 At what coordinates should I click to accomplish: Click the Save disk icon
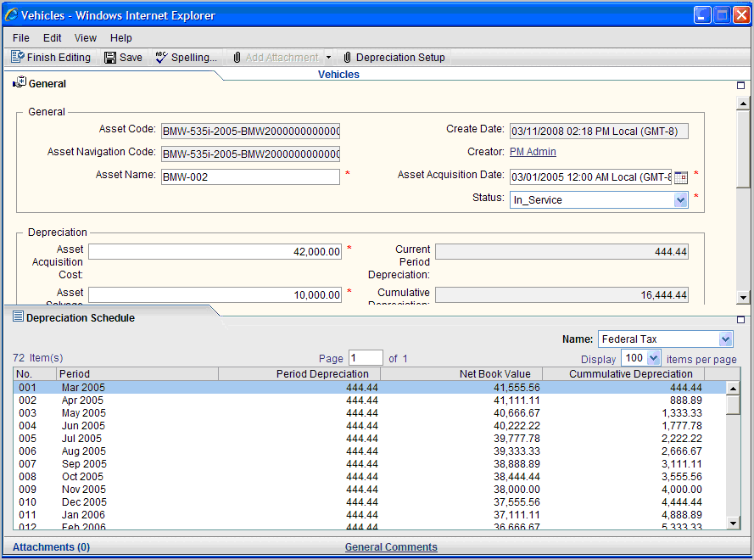110,58
